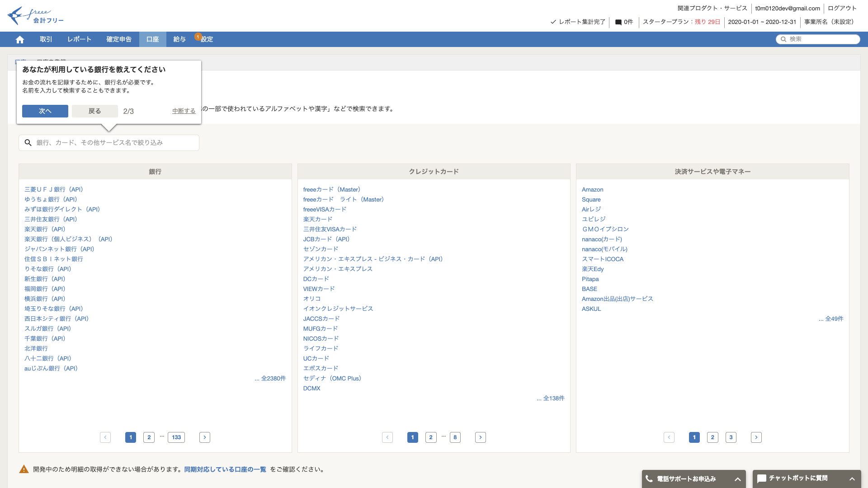Click the magnifier icon in the filter field
Viewport: 868px width, 488px height.
click(28, 143)
